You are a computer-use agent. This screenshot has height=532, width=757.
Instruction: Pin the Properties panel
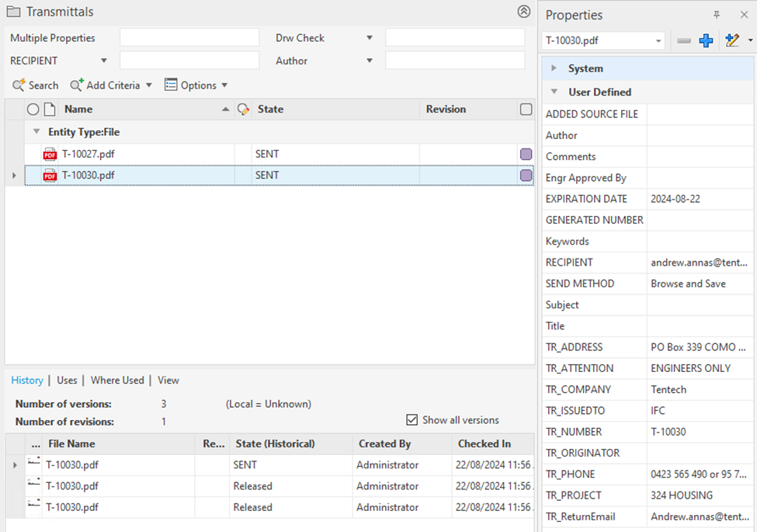pos(717,15)
